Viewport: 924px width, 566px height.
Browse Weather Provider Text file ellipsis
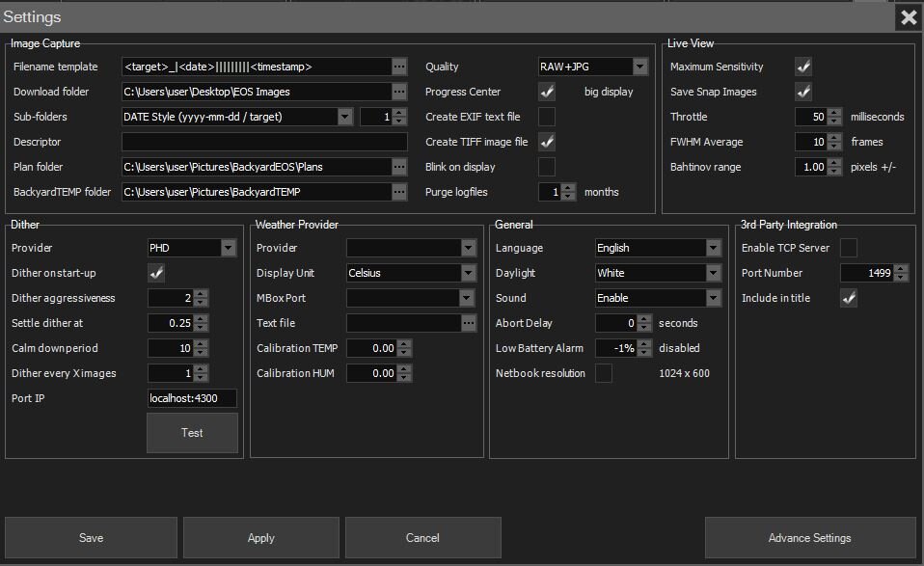tap(469, 323)
